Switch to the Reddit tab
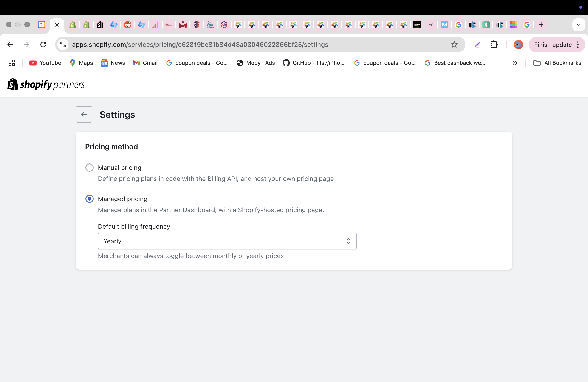This screenshot has width=588, height=382. (127, 25)
